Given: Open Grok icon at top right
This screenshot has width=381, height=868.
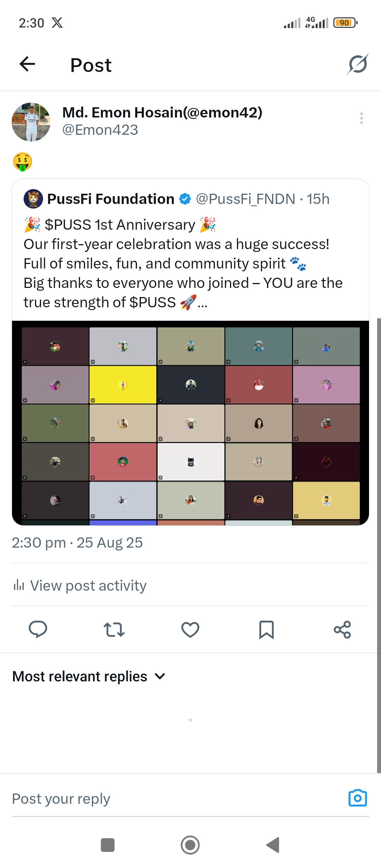Looking at the screenshot, I should click(357, 64).
